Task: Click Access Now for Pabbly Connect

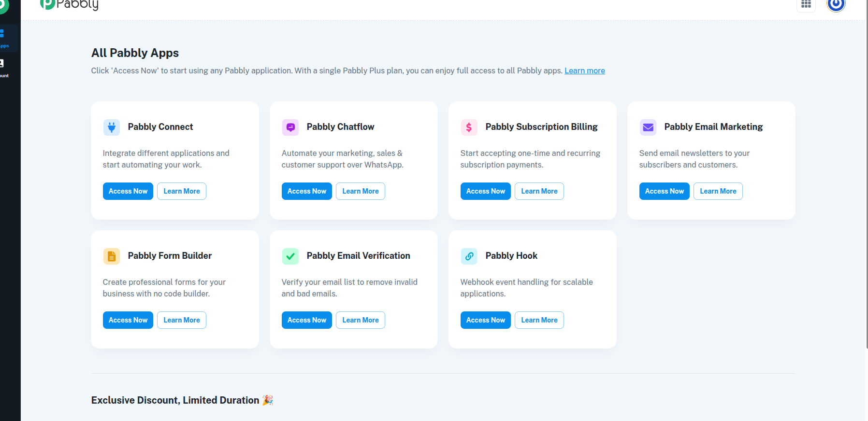Action: 128,191
